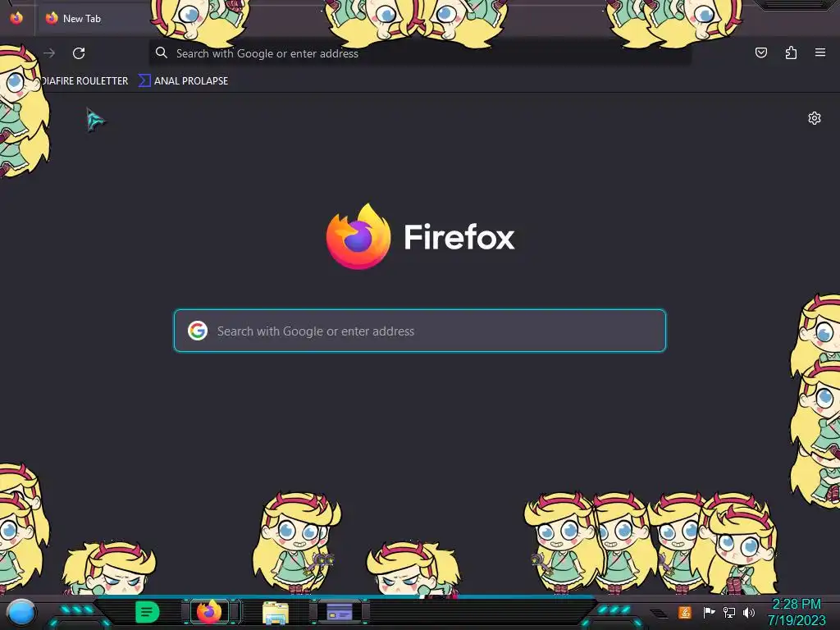840x630 pixels.
Task: Open the volume speaker tray icon
Action: [749, 612]
